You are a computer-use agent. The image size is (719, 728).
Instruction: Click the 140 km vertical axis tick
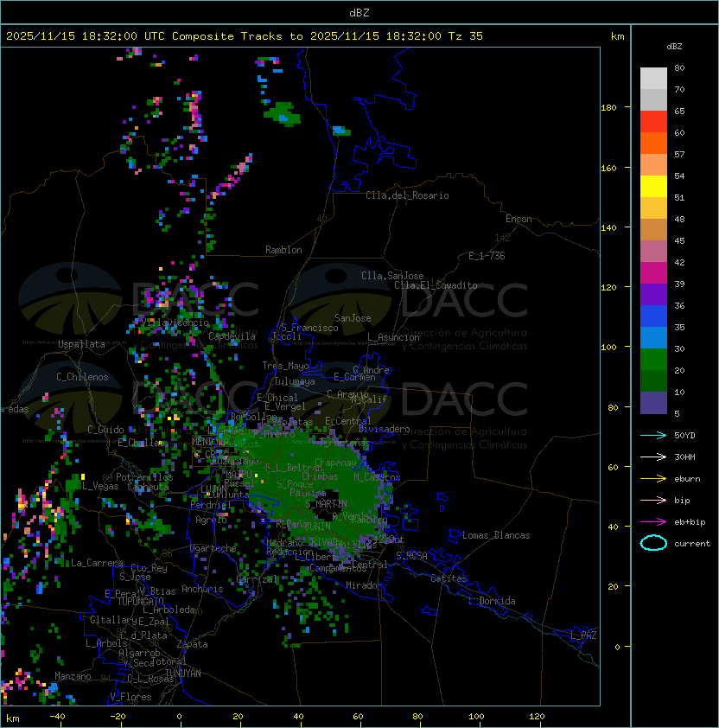click(x=608, y=227)
